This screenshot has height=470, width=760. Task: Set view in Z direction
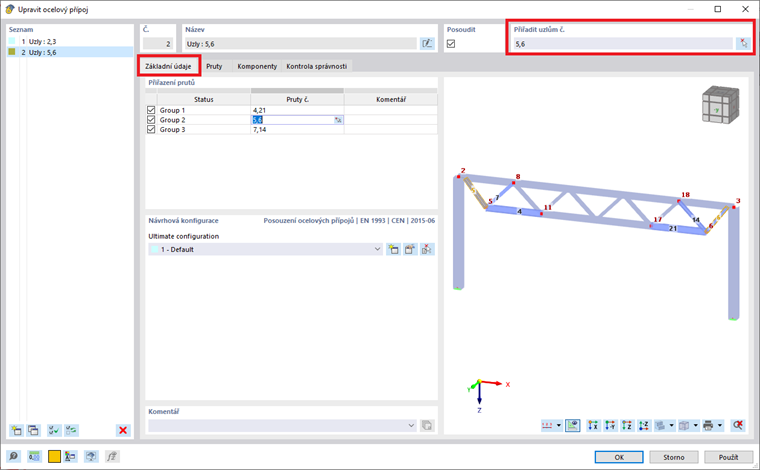(x=627, y=425)
